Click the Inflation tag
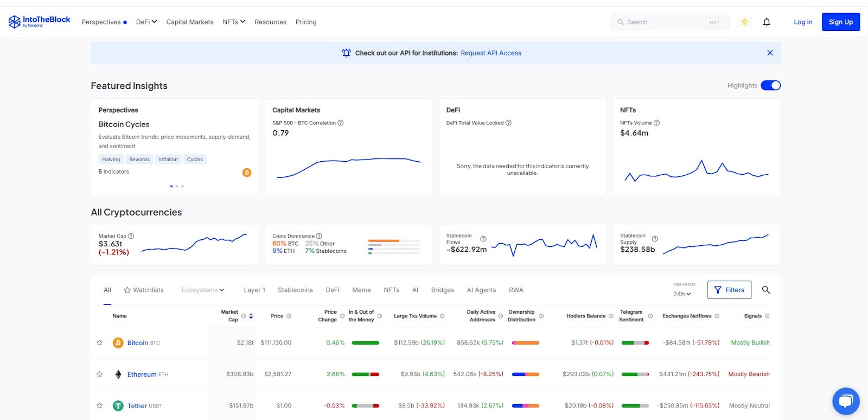The width and height of the screenshot is (868, 420). point(168,160)
